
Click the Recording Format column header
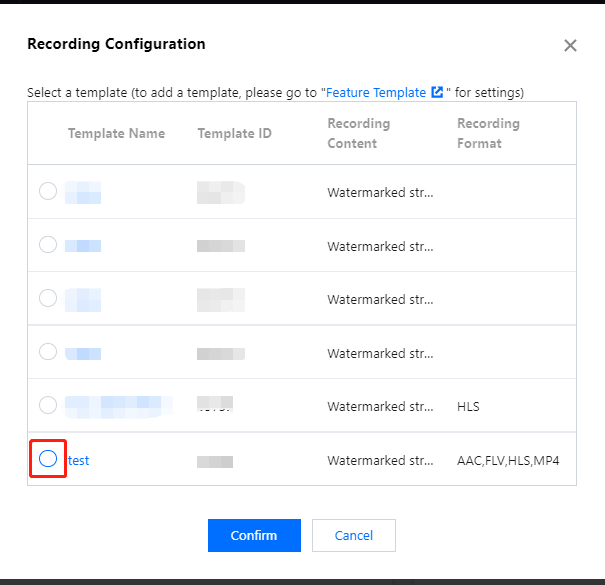488,133
